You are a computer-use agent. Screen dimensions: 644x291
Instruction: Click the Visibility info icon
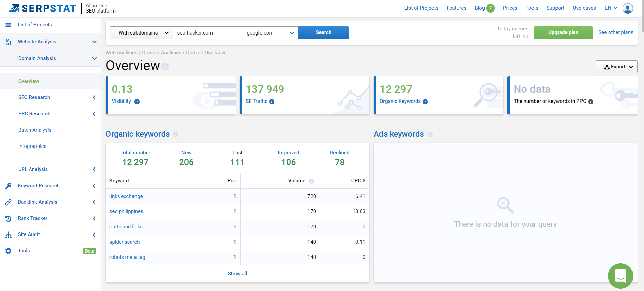[137, 102]
